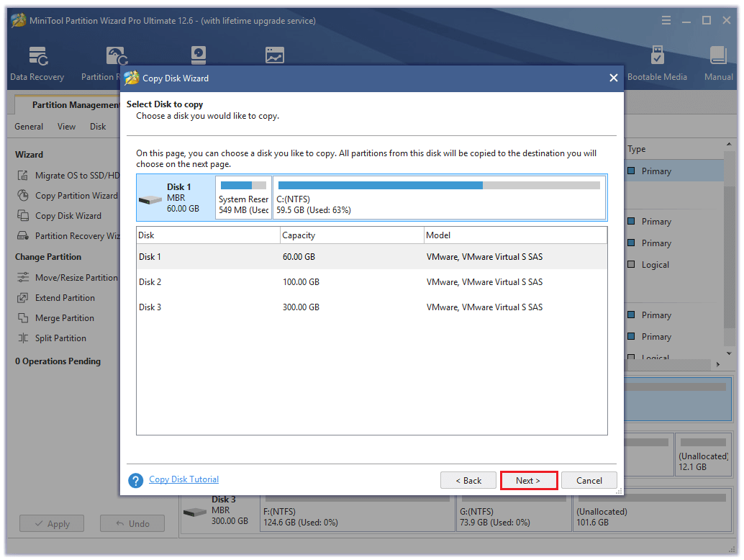Click the Disk column header
Viewport: 744px width, 560px height.
[208, 235]
